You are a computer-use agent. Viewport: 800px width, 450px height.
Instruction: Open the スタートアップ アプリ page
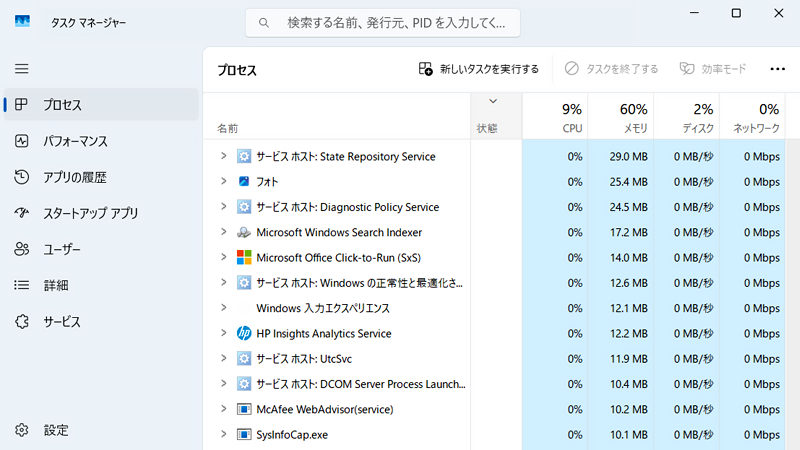point(90,213)
